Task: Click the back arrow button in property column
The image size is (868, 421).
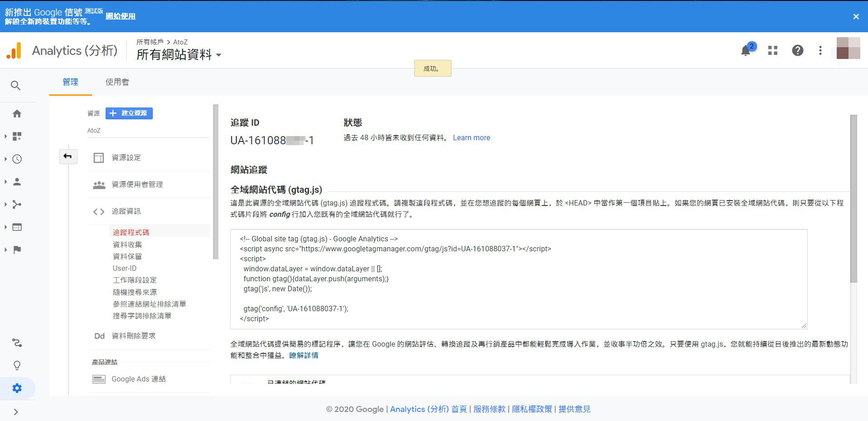Action: pyautogui.click(x=68, y=157)
